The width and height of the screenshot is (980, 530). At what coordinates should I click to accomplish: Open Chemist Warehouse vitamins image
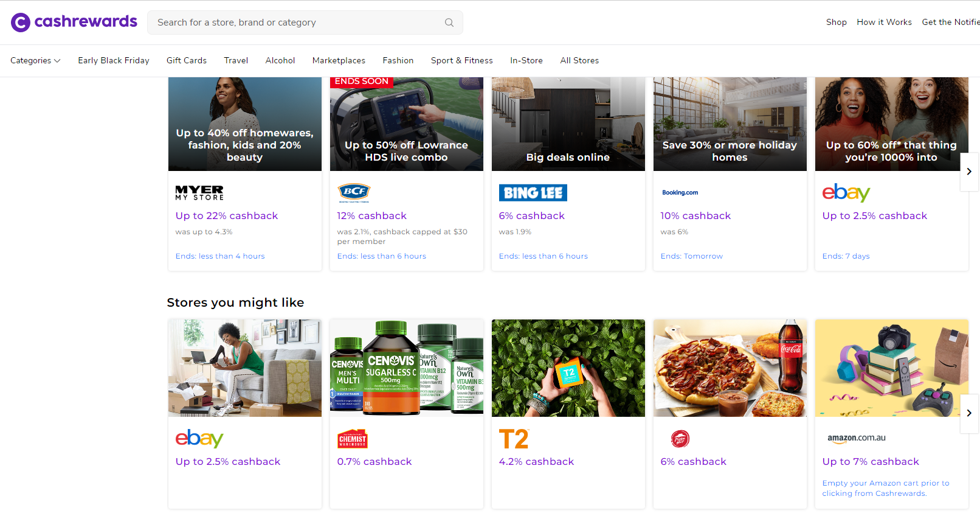(407, 368)
